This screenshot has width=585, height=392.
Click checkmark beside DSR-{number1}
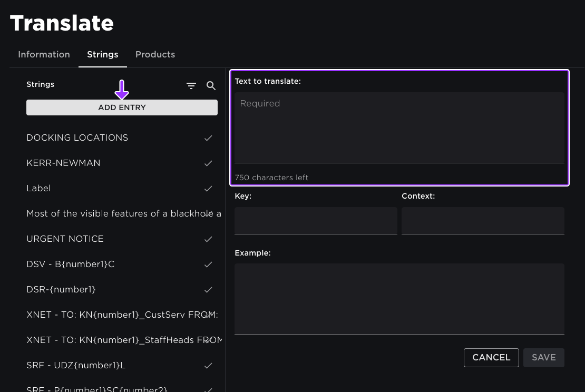(x=208, y=290)
